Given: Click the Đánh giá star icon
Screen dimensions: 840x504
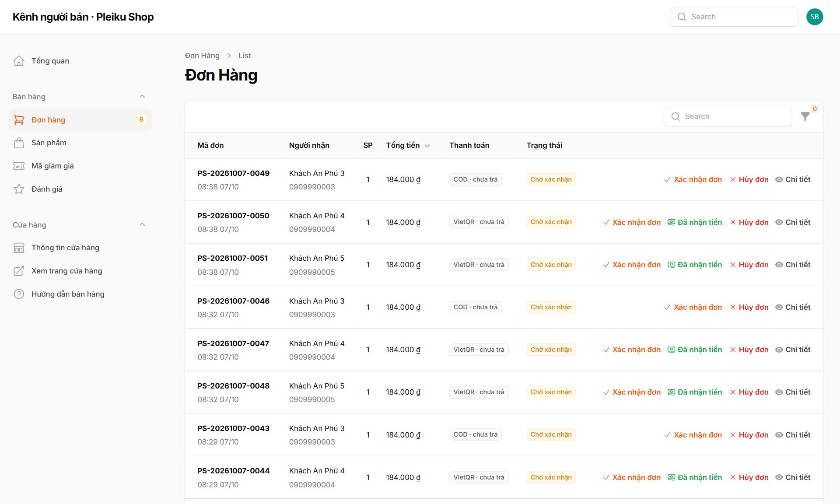Looking at the screenshot, I should click(19, 189).
